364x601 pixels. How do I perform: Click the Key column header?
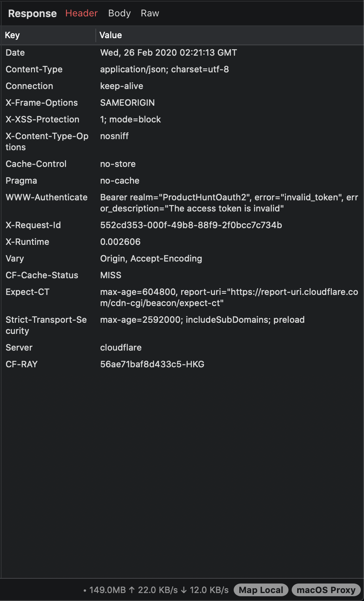click(12, 35)
